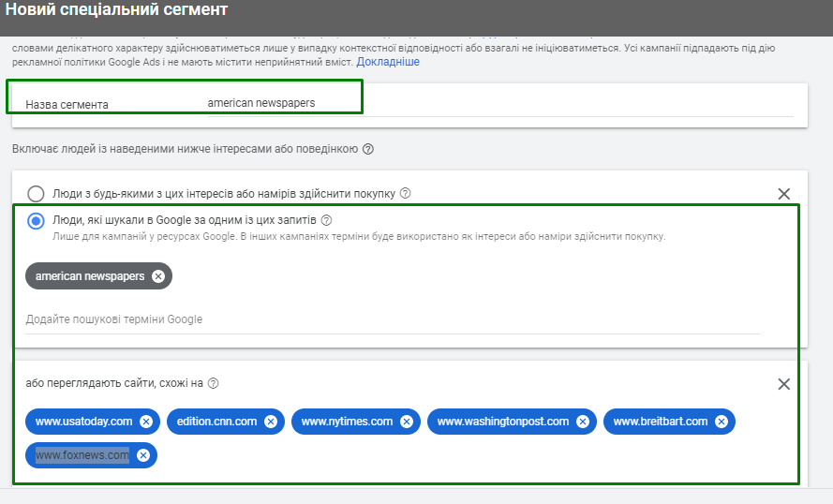Remove the www.breitbart.com chip
The image size is (833, 504).
721,422
